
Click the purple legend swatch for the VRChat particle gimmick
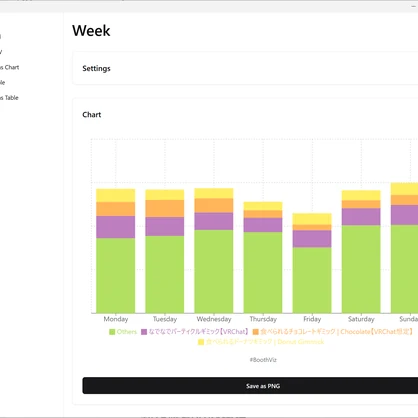tap(144, 332)
